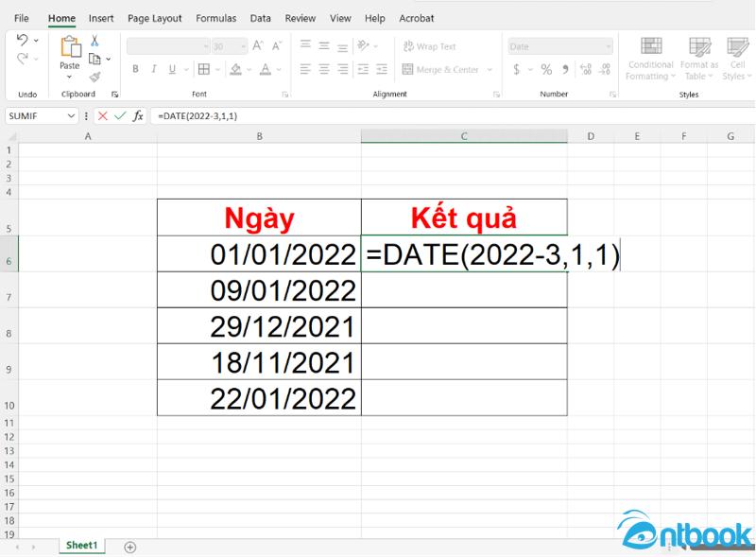The image size is (756, 557).
Task: Switch to the Insert tab
Action: 101,18
